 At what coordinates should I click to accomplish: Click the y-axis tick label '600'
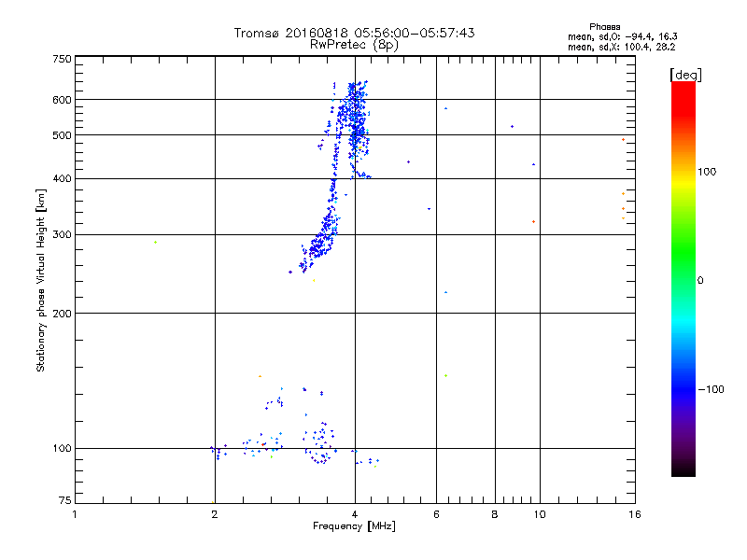[x=62, y=100]
